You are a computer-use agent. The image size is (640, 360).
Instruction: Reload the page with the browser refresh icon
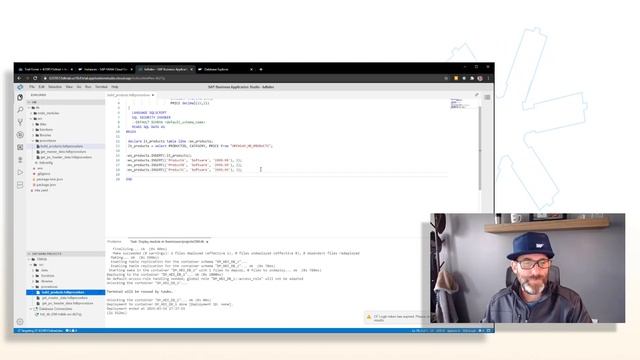[35, 78]
